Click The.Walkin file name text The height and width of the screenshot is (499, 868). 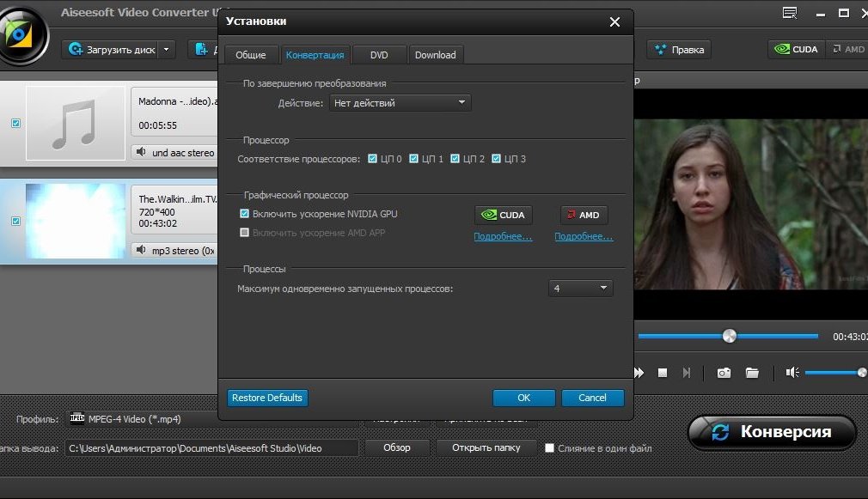pyautogui.click(x=178, y=199)
